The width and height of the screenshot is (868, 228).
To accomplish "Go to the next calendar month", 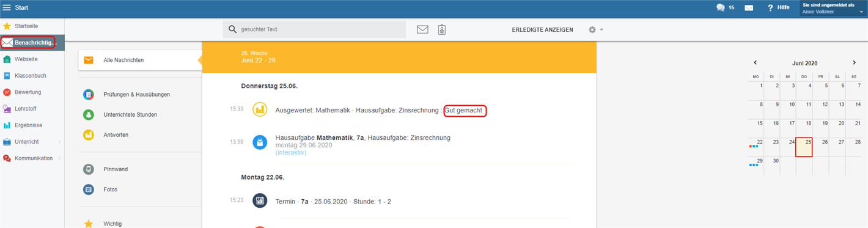I will pyautogui.click(x=854, y=62).
